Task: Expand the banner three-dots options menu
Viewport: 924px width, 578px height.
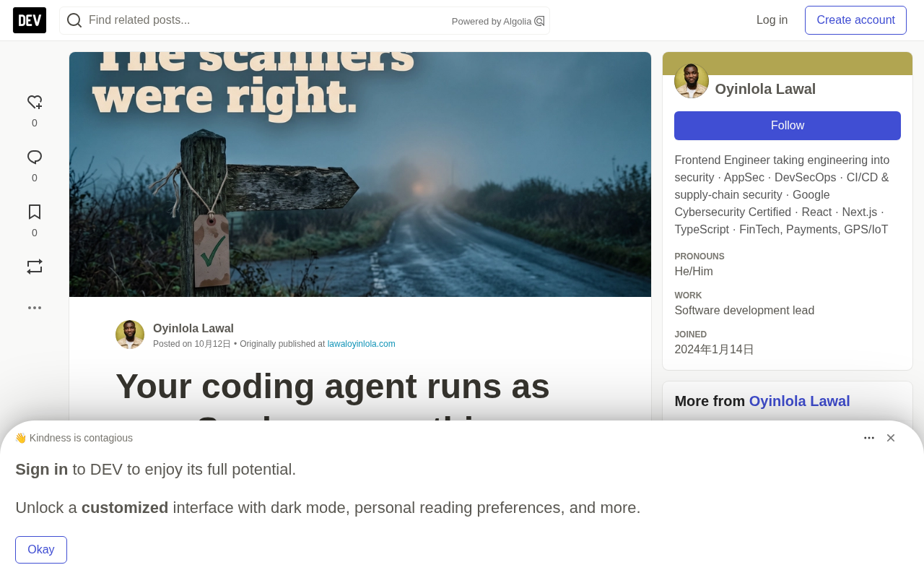Action: click(869, 438)
